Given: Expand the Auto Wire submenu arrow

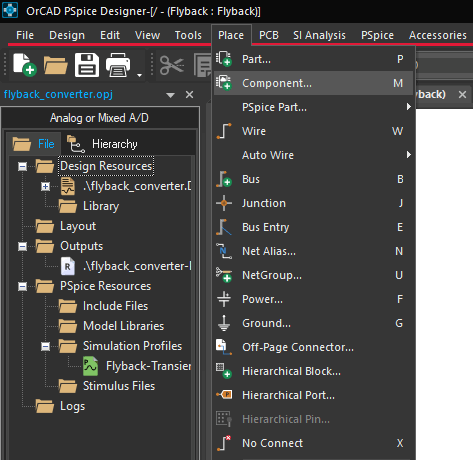Looking at the screenshot, I should 409,155.
